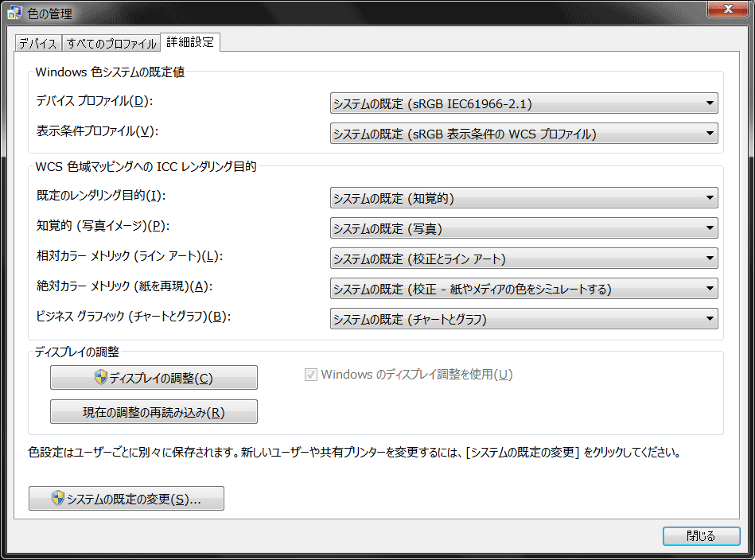Click システムの既定の変更(S)... button
755x560 pixels.
pos(126,499)
